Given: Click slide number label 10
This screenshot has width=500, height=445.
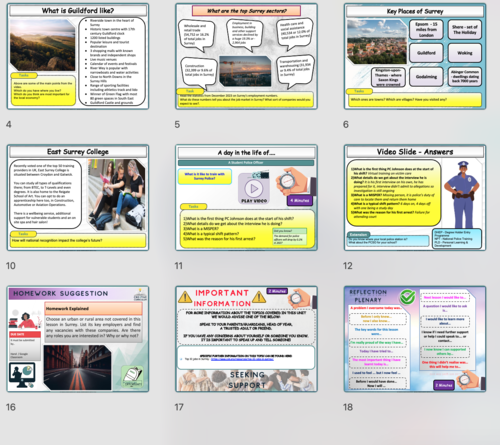Looking at the screenshot, I should click(11, 266).
